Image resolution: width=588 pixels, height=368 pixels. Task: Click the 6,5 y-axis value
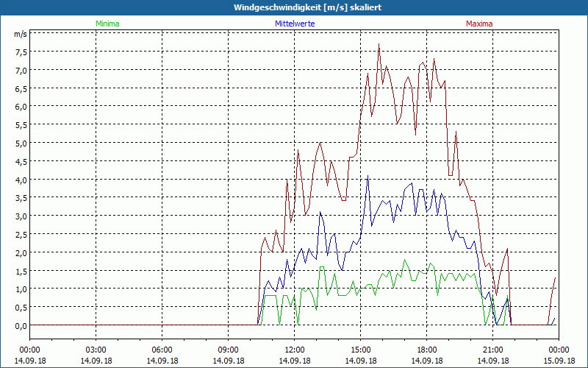(21, 88)
